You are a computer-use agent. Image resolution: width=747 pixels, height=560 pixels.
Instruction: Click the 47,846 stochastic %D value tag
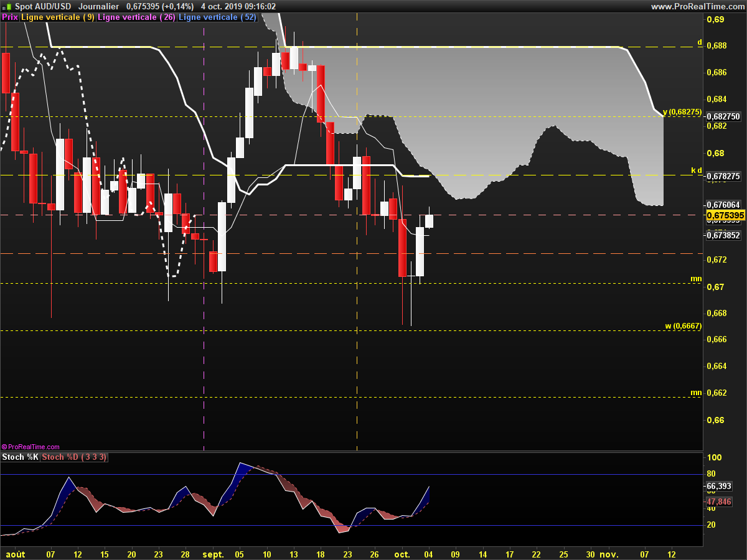[719, 502]
